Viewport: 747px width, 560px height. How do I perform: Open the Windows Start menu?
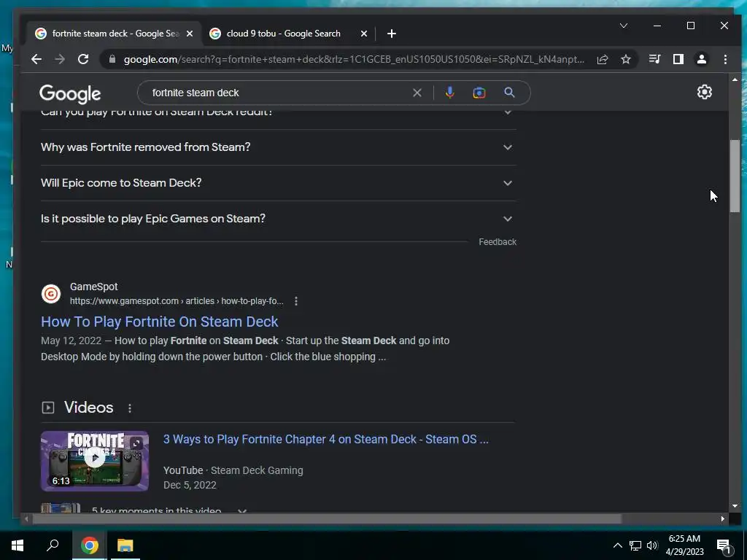(x=18, y=545)
